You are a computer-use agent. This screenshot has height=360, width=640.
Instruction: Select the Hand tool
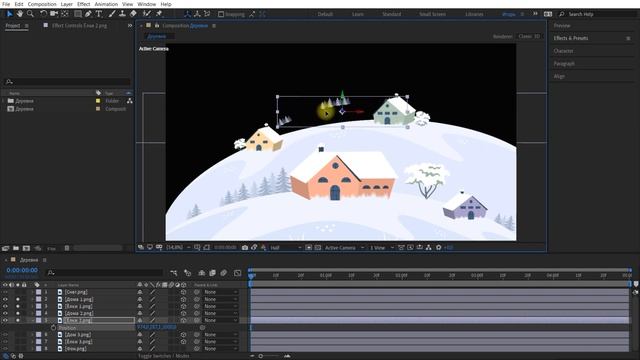click(20, 14)
